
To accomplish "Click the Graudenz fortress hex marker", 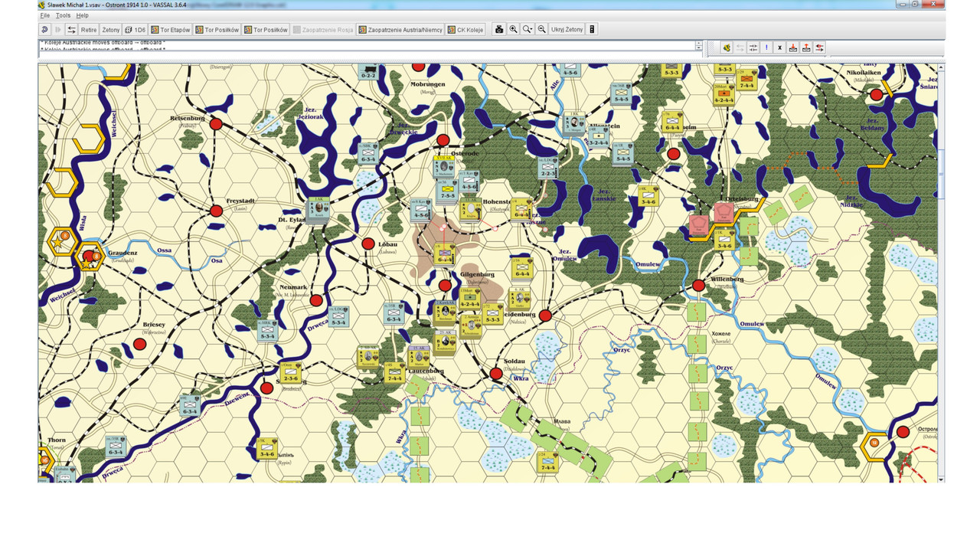I will 91,257.
